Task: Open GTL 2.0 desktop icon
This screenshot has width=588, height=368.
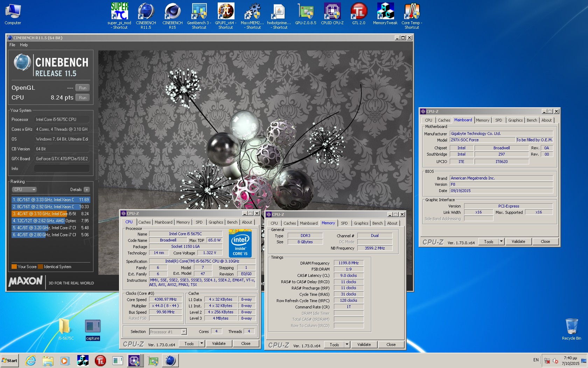Action: click(x=359, y=14)
